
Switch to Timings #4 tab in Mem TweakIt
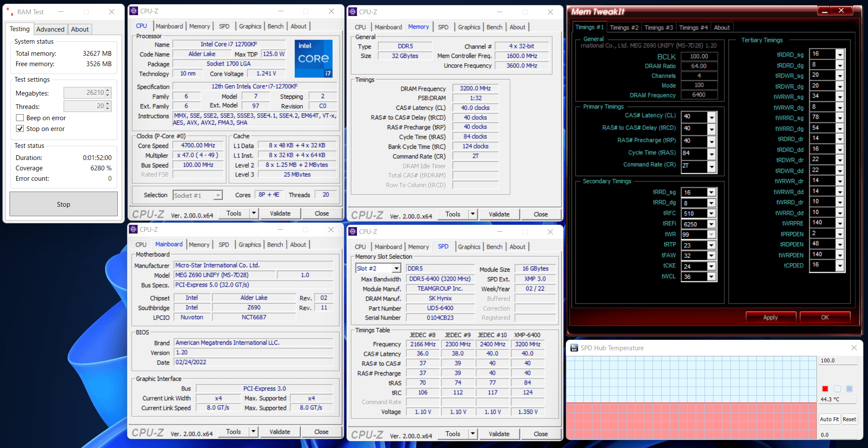[x=693, y=28]
